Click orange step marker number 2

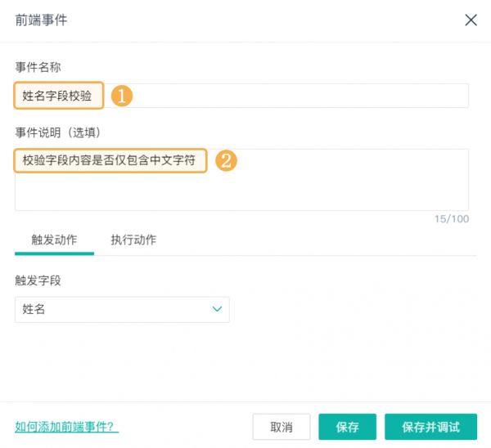pyautogui.click(x=226, y=161)
